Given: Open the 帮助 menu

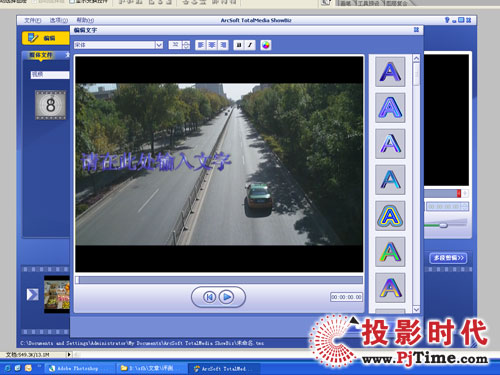Looking at the screenshot, I should click(85, 20).
